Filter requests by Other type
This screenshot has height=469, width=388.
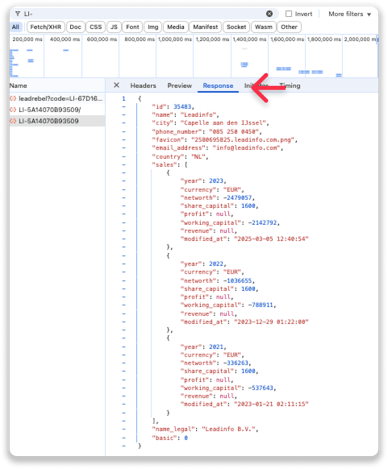289,27
